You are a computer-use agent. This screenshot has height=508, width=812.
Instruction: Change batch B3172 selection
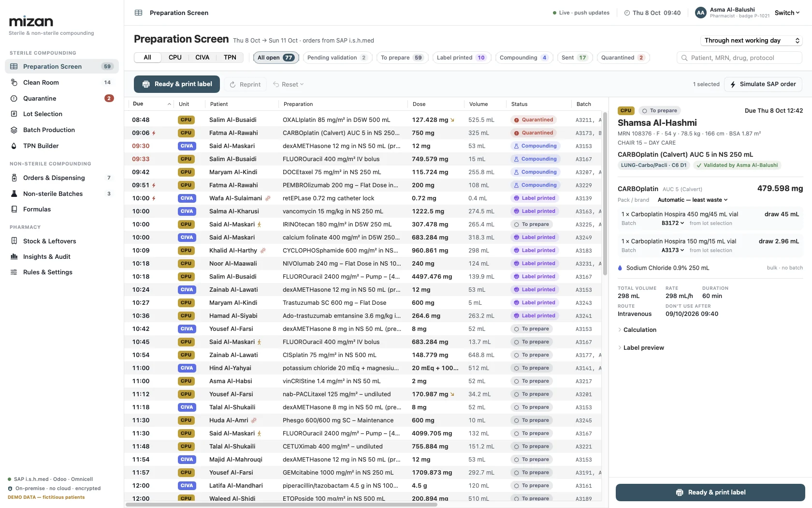coord(673,223)
